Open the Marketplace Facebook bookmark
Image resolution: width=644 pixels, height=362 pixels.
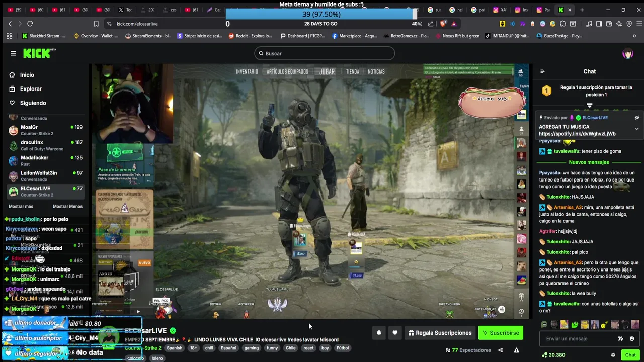coord(355,36)
